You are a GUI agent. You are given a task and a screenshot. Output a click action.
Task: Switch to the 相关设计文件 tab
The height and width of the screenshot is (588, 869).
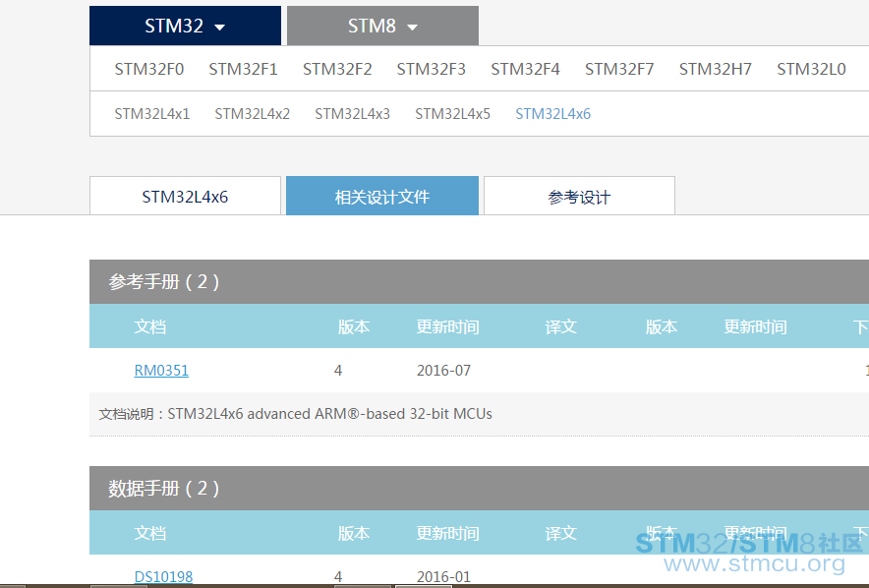(x=382, y=197)
